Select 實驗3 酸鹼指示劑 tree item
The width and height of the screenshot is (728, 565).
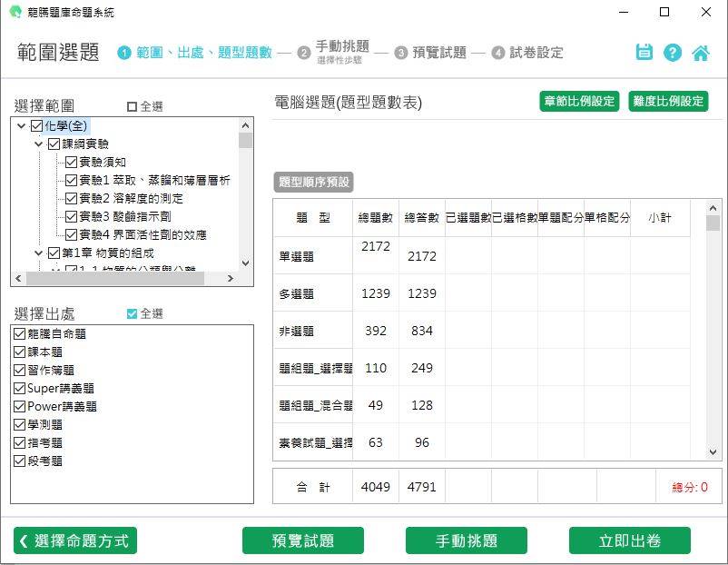[125, 216]
